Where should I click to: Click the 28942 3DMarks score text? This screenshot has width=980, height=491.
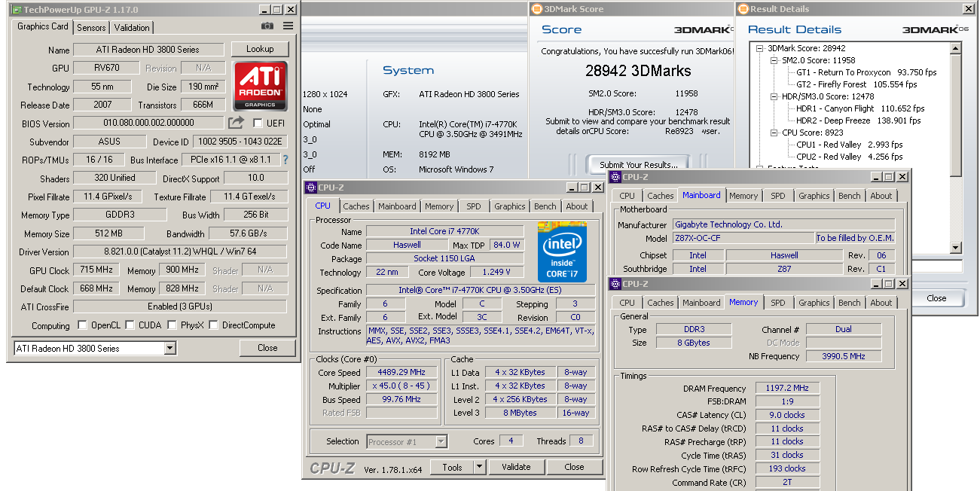pos(638,71)
